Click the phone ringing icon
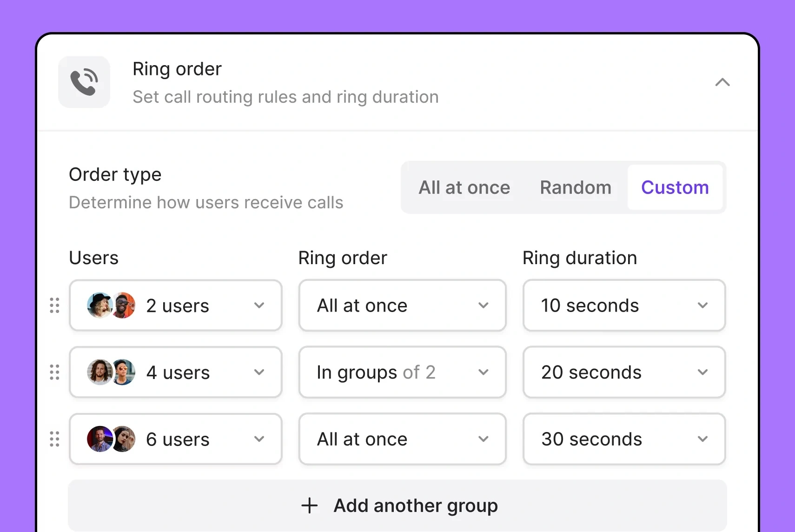The width and height of the screenshot is (795, 532). pos(84,82)
